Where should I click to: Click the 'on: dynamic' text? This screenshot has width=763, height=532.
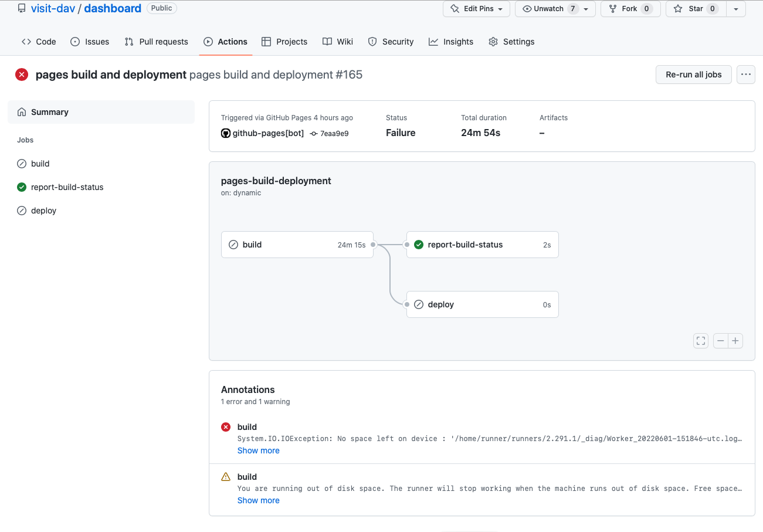coord(241,193)
